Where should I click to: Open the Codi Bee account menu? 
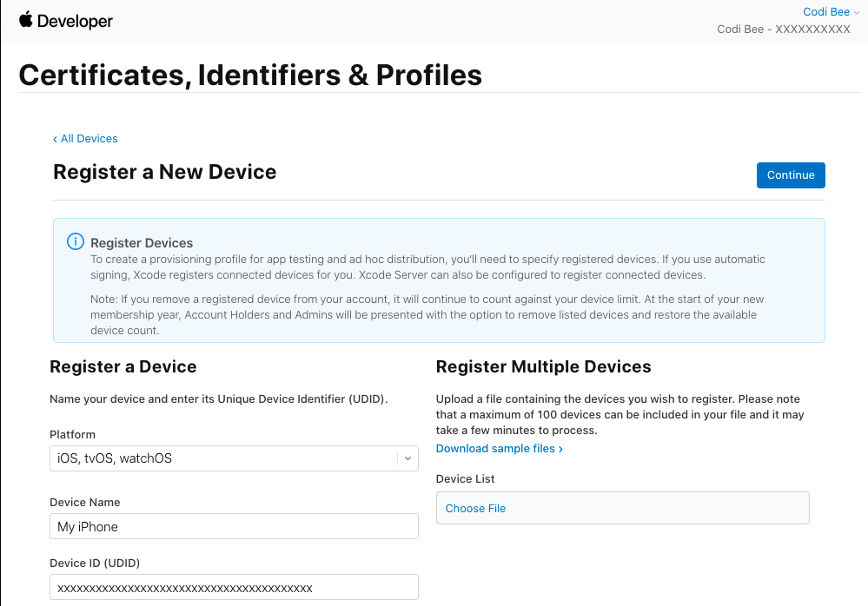[x=832, y=12]
